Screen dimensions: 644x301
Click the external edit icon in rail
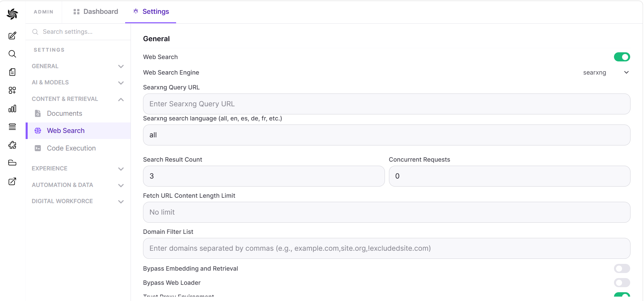pyautogui.click(x=12, y=182)
